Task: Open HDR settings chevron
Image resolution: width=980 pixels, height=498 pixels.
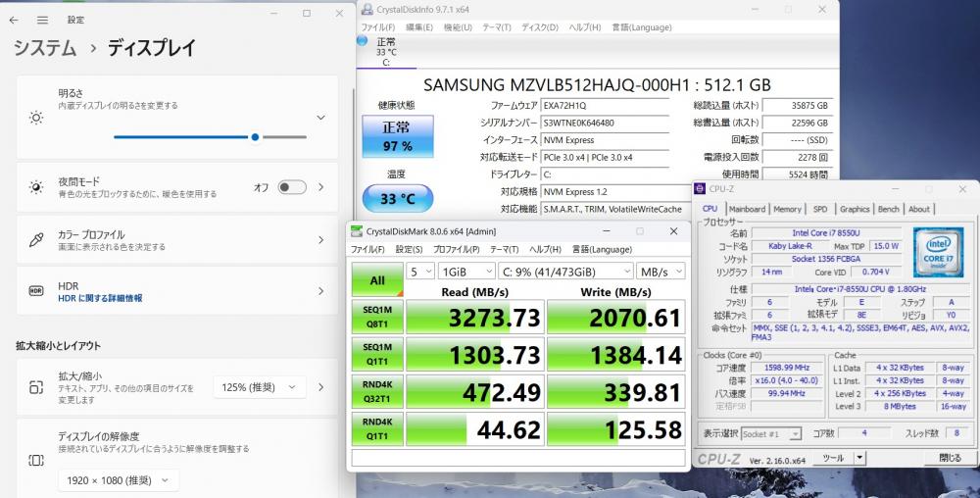Action: point(321,291)
